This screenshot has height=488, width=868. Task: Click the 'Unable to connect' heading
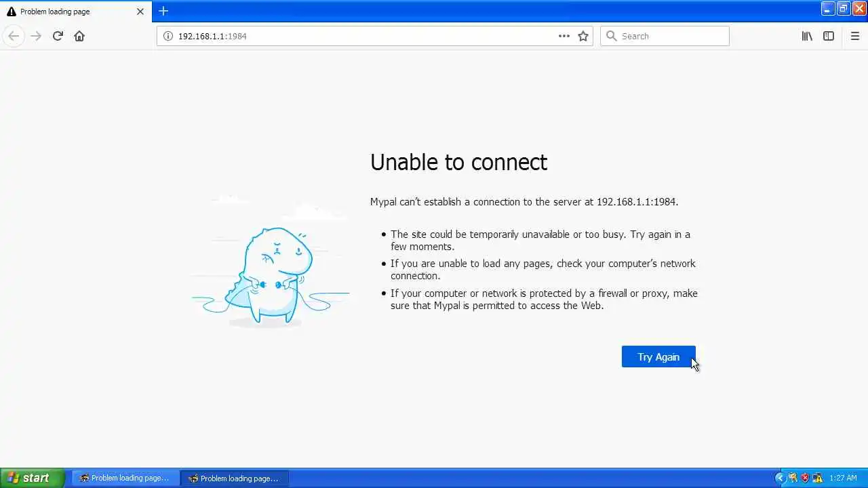coord(458,163)
